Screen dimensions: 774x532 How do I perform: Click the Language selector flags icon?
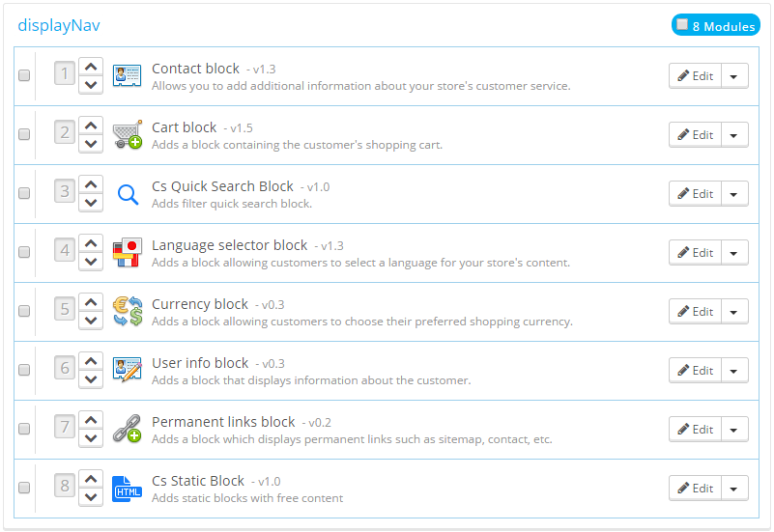(127, 253)
